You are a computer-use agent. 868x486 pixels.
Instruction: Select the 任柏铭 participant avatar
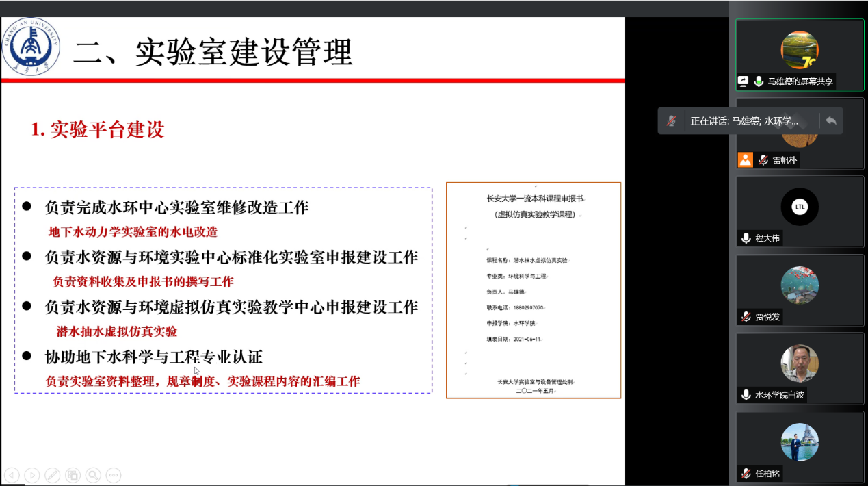pyautogui.click(x=800, y=442)
